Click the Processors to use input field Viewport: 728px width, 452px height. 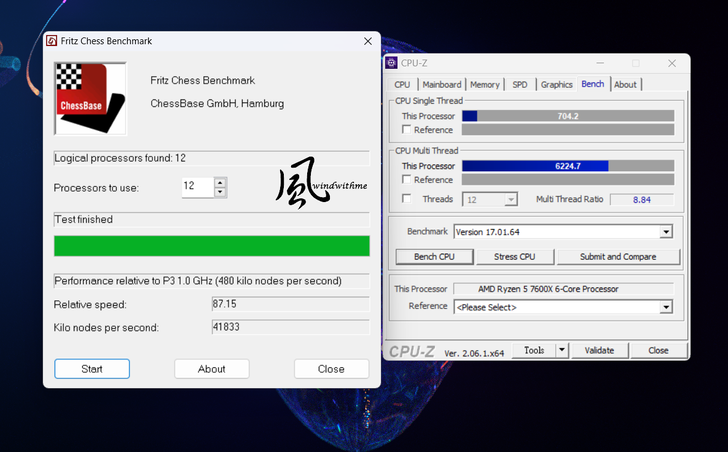click(x=197, y=187)
